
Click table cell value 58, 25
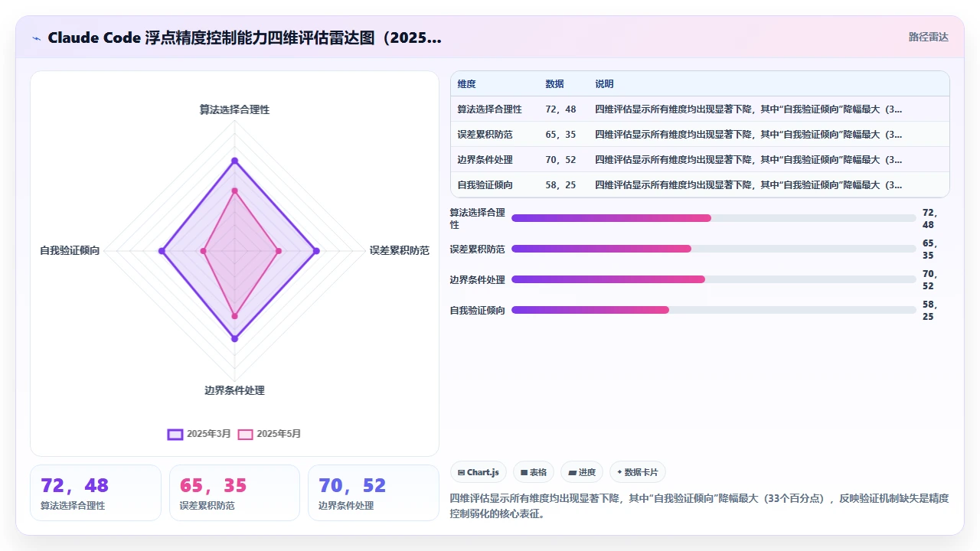(x=560, y=185)
